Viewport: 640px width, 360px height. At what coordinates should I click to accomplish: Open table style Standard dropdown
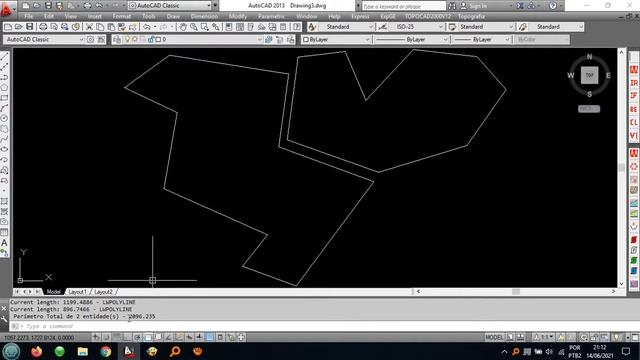pyautogui.click(x=510, y=27)
